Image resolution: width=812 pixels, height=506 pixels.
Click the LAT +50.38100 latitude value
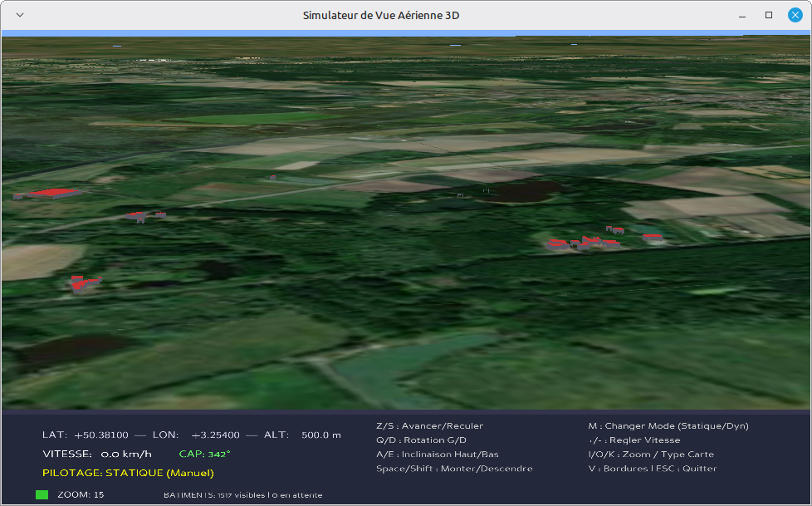point(100,435)
